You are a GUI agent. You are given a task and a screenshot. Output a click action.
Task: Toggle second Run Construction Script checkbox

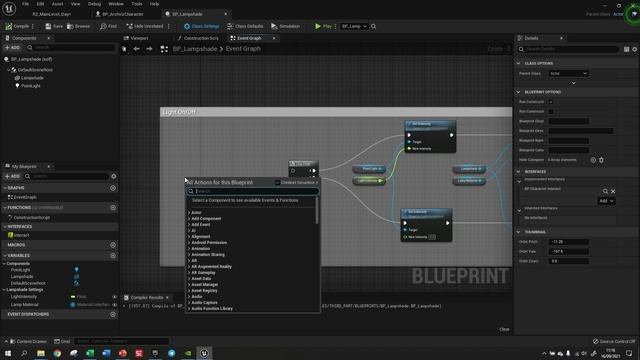tap(551, 111)
